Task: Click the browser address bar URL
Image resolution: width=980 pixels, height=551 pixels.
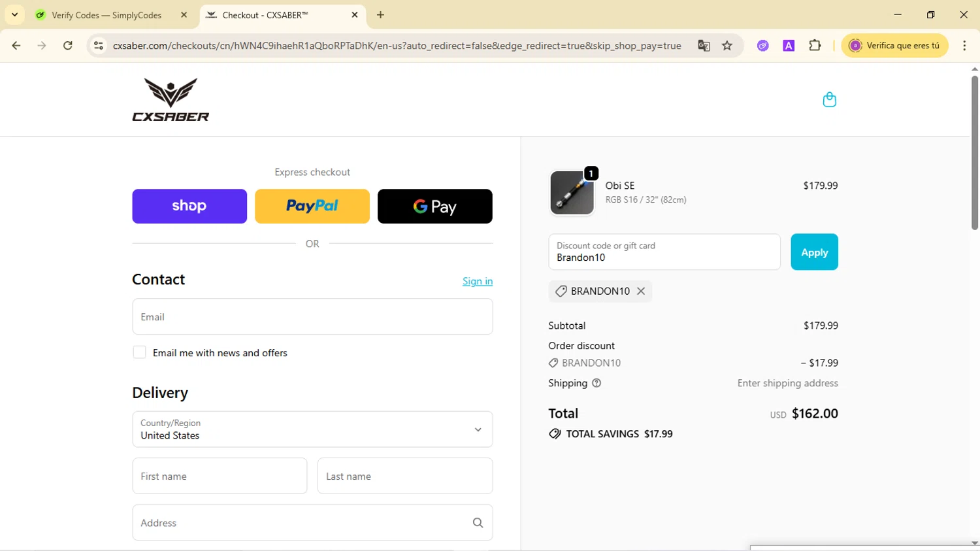Action: (x=397, y=46)
